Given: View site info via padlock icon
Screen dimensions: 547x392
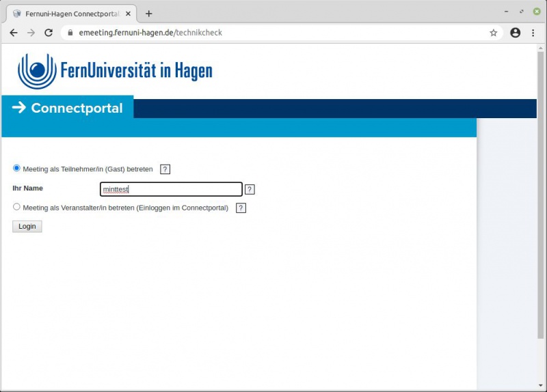Looking at the screenshot, I should (70, 33).
